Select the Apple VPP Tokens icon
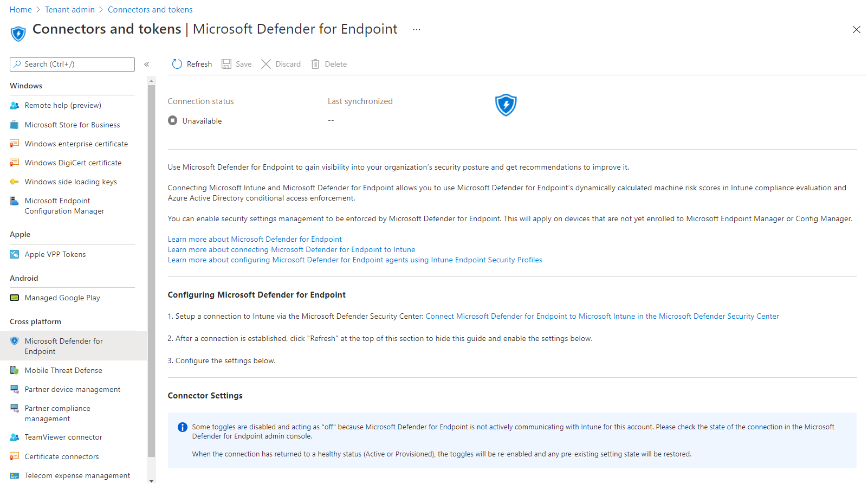 pos(15,254)
